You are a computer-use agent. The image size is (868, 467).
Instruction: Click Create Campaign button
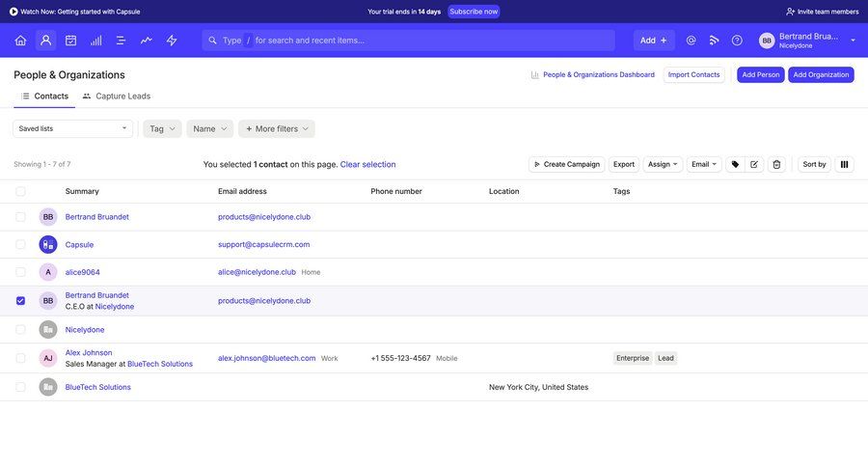tap(567, 165)
